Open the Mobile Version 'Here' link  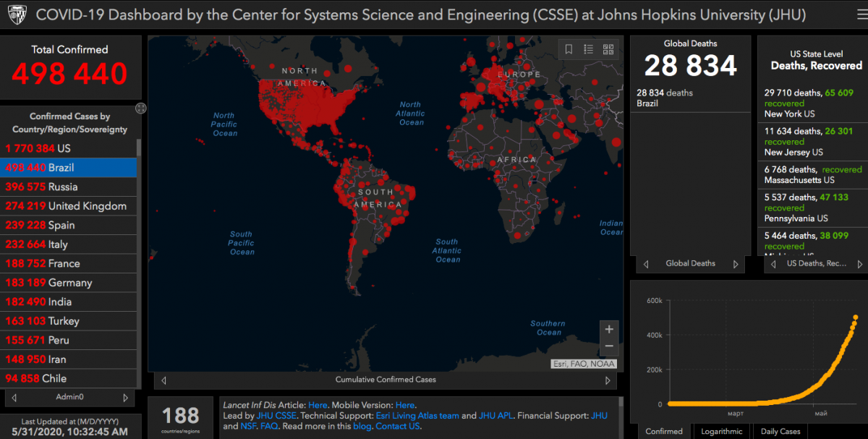[405, 405]
